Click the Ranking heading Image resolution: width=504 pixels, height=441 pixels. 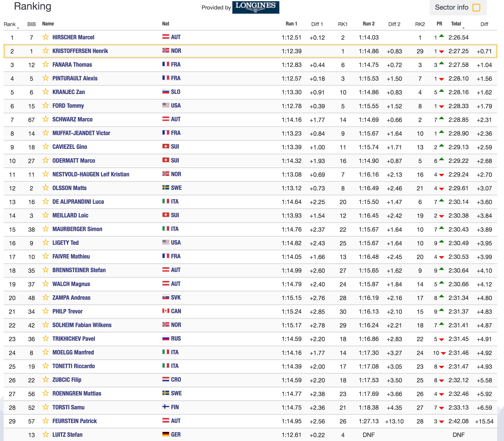(x=33, y=6)
